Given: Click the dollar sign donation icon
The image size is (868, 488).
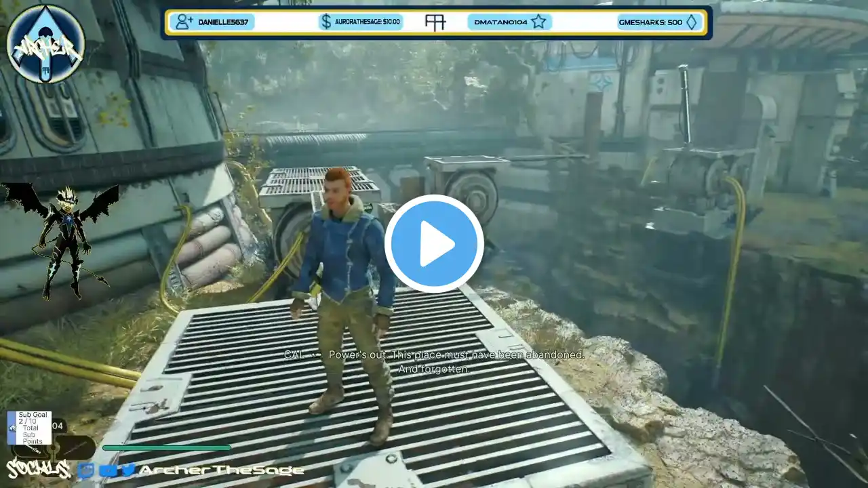Looking at the screenshot, I should [x=326, y=22].
